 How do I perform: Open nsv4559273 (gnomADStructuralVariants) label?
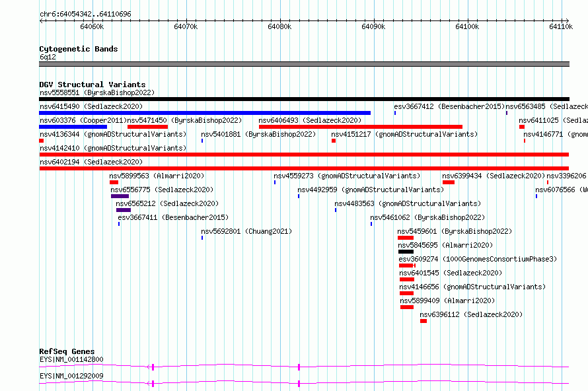(347, 176)
